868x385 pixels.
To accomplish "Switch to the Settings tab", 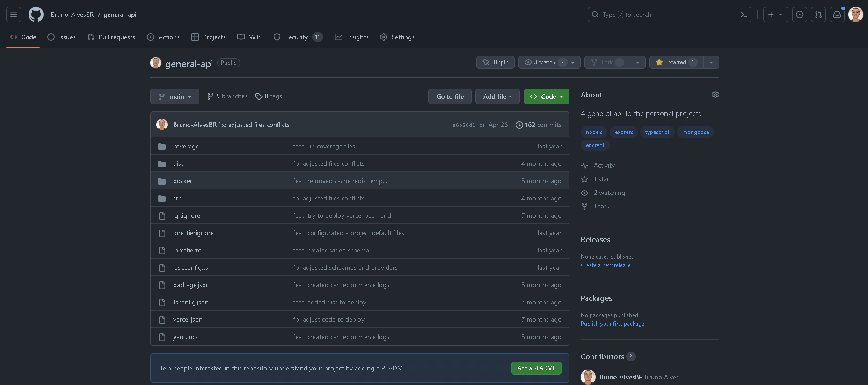I will (397, 37).
